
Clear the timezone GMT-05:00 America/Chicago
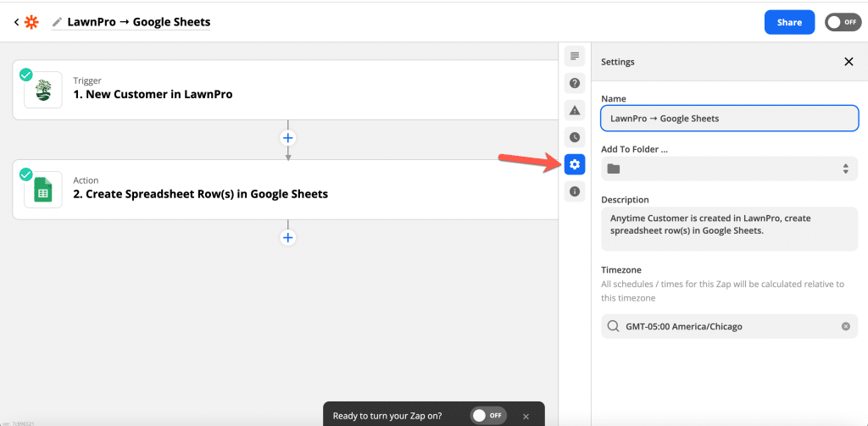coord(845,326)
